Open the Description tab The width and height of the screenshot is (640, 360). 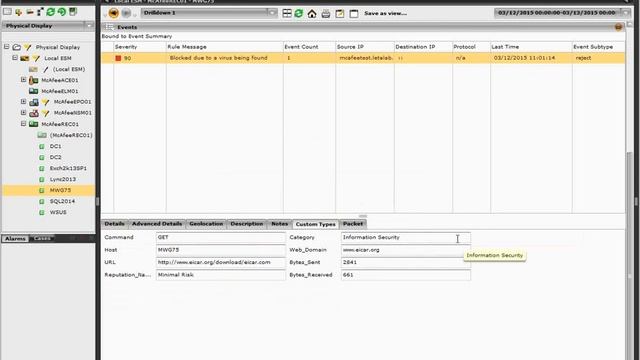point(247,224)
